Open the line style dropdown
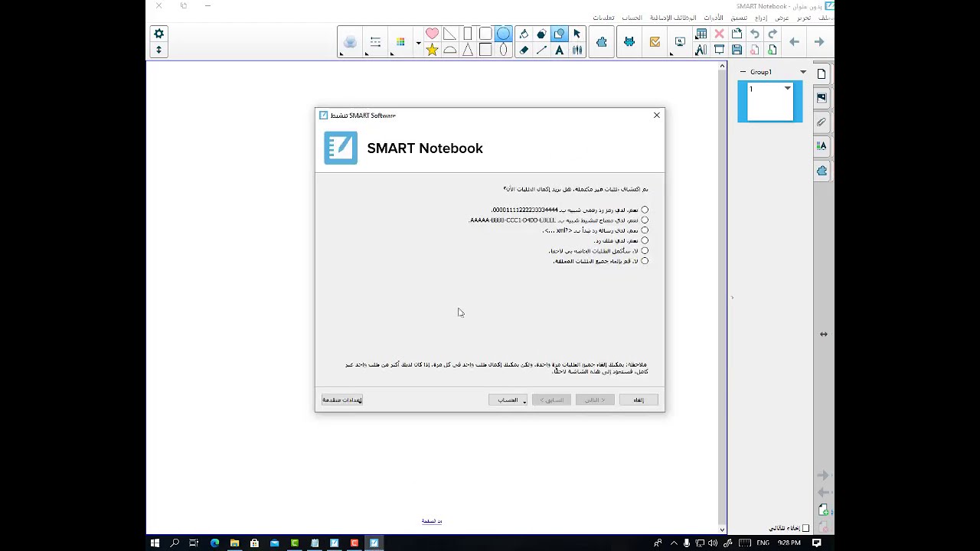 pos(375,42)
